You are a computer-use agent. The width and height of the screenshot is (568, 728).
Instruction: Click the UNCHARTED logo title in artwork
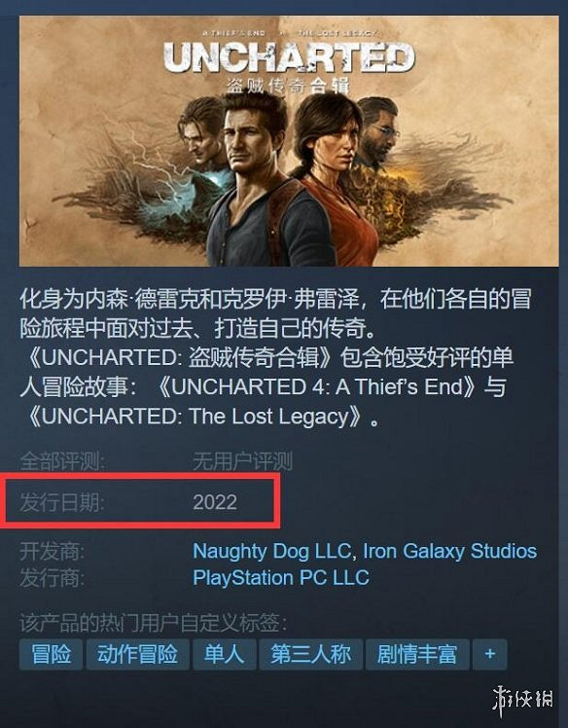[x=289, y=57]
